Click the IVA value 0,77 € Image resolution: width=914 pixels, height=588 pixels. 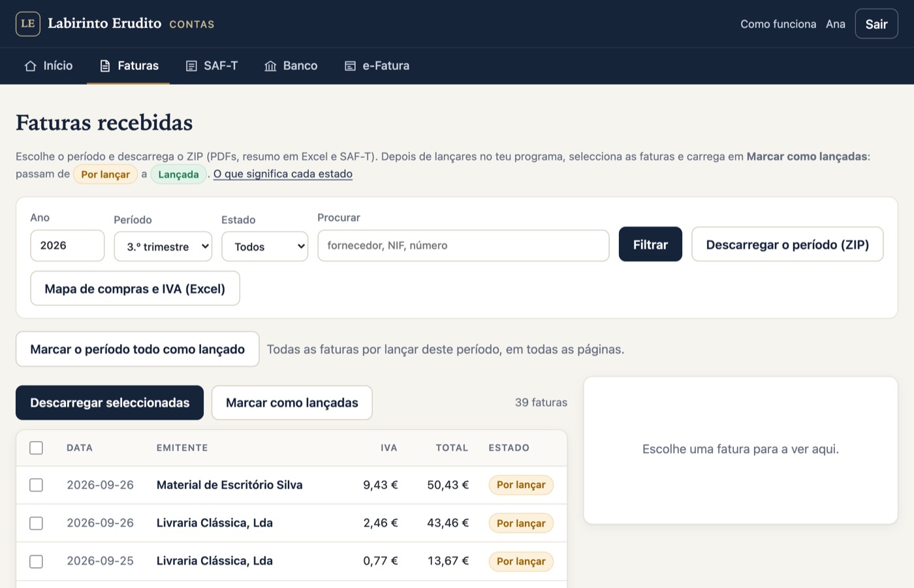[381, 561]
